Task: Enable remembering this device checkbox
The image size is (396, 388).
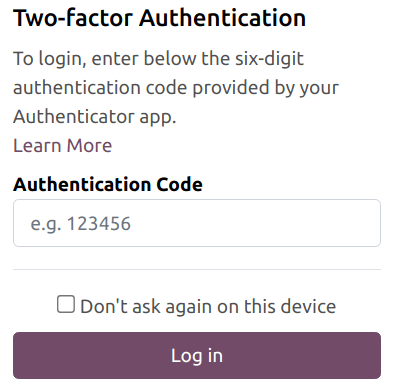Action: (x=66, y=304)
